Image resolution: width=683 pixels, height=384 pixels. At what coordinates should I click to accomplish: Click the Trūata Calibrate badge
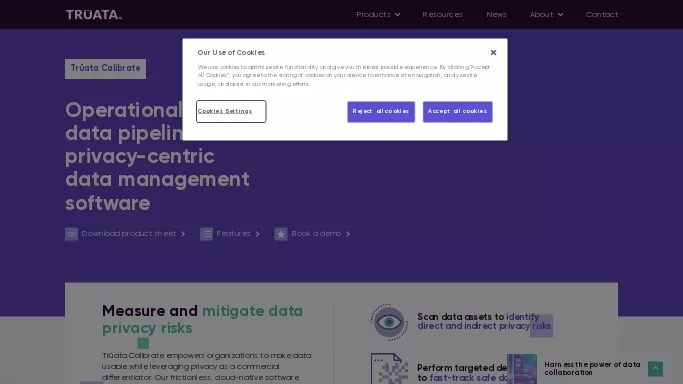105,69
